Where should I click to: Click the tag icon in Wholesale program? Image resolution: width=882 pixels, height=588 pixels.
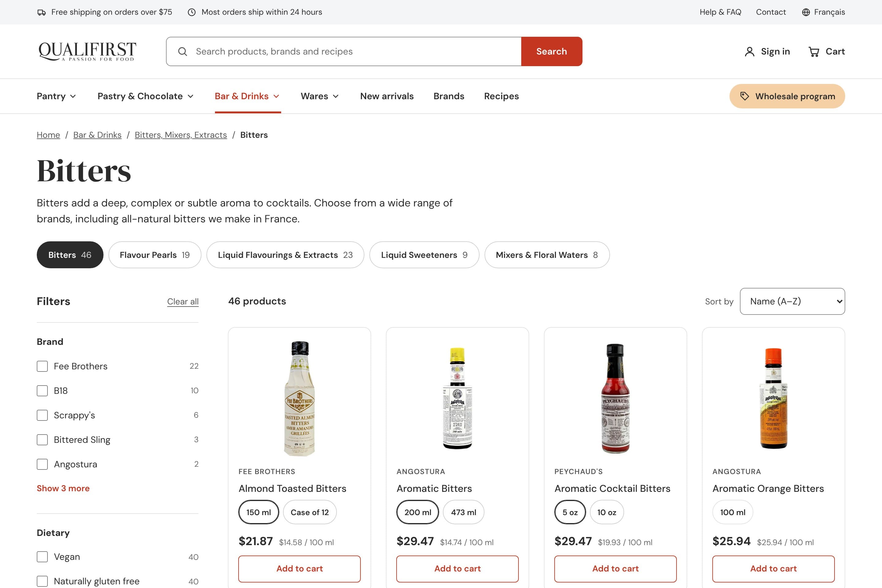pos(744,96)
